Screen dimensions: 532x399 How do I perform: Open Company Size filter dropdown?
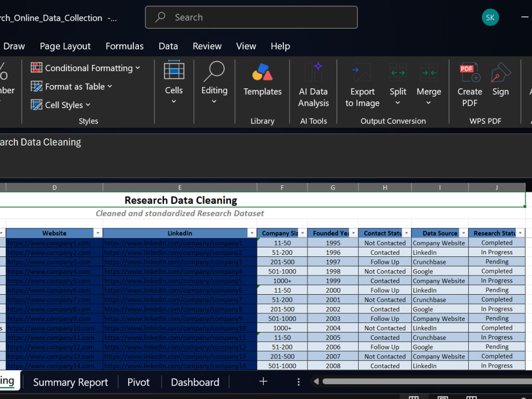303,233
